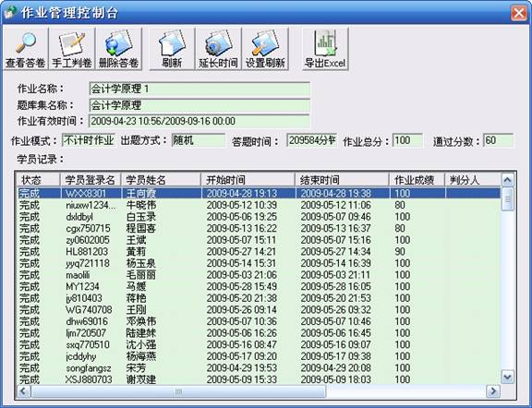This screenshot has width=532, height=408.
Task: Sort by the 学员登录名 column header
Action: (x=91, y=180)
